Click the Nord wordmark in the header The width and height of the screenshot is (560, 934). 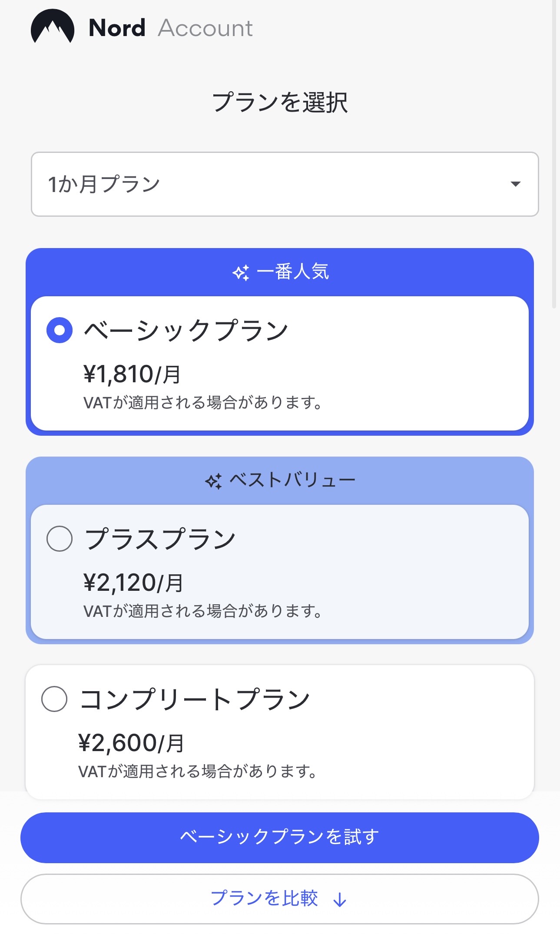(x=117, y=28)
